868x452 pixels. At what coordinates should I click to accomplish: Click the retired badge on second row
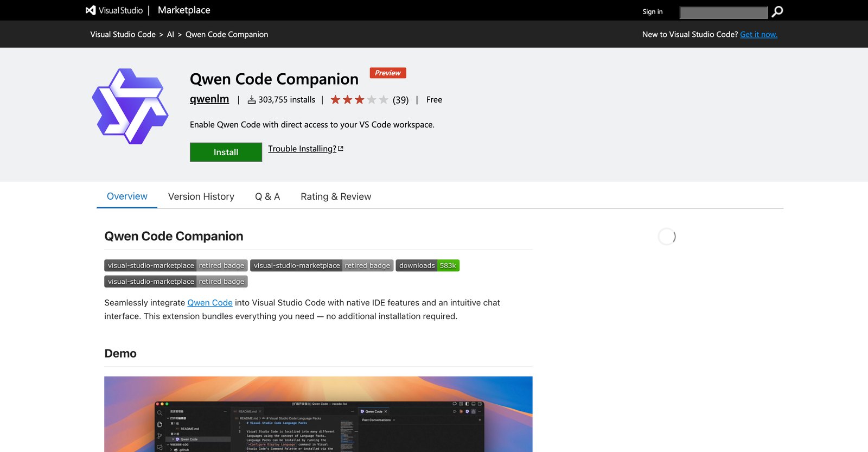176,282
